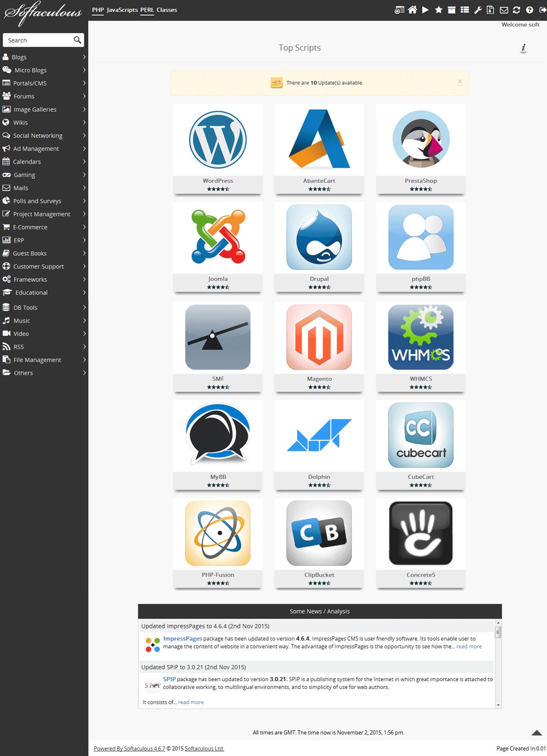
Task: Open Powered By Softaculous 4.6.7 link
Action: coord(129,749)
